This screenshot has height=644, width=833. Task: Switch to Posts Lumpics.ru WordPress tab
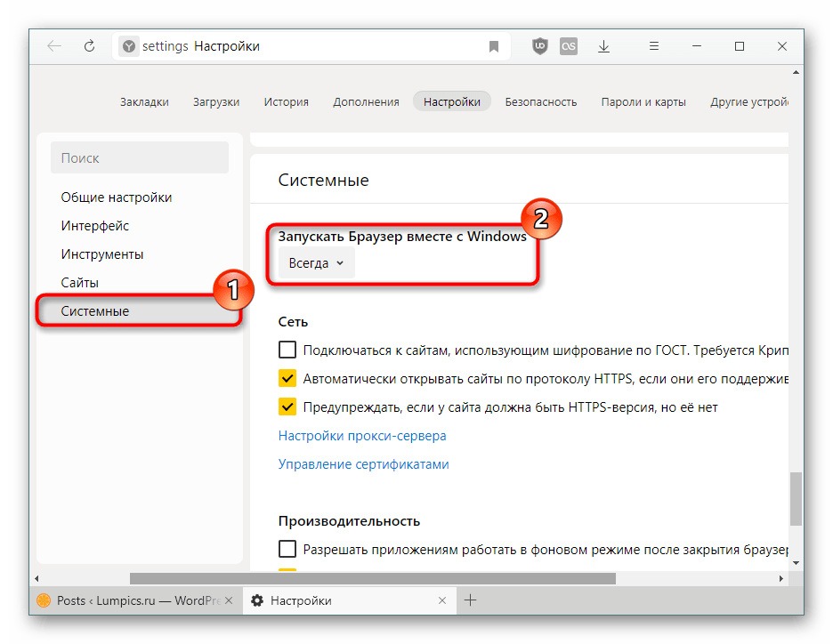(x=130, y=600)
